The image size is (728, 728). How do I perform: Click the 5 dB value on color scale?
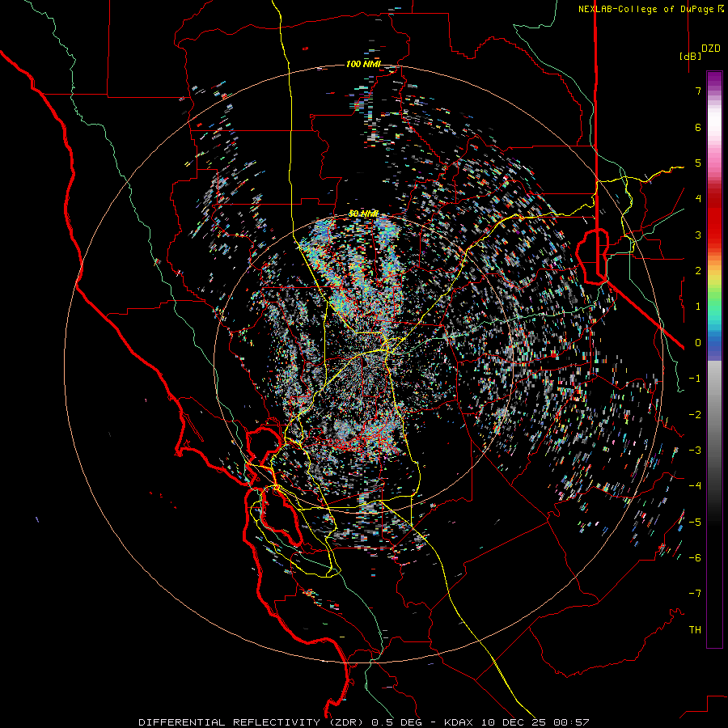[697, 163]
